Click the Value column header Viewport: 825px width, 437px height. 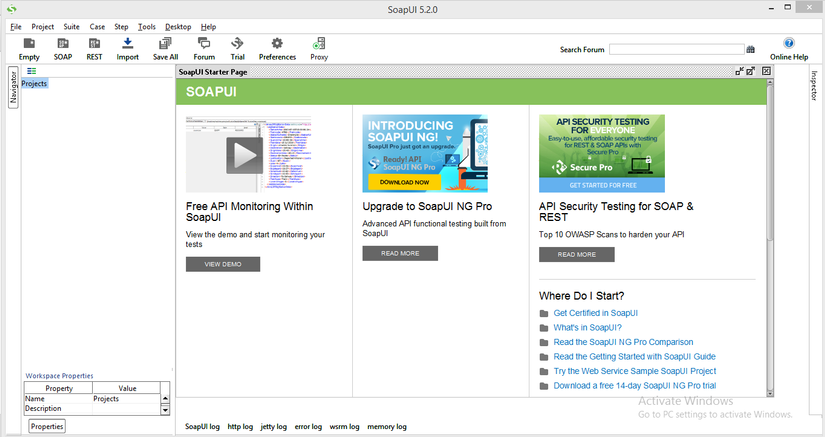127,388
